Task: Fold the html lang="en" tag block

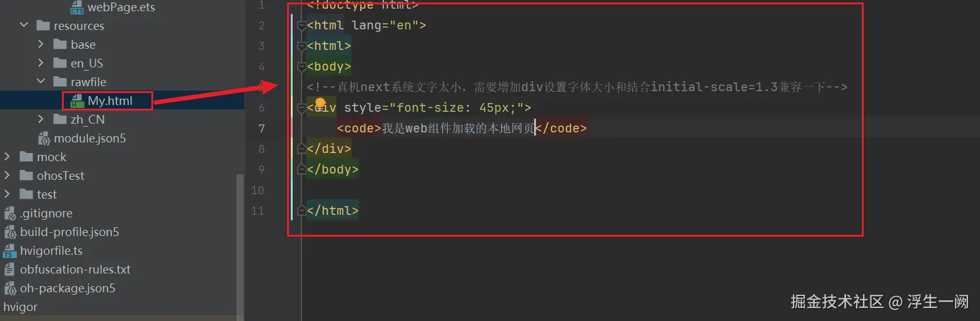Action: [x=301, y=26]
